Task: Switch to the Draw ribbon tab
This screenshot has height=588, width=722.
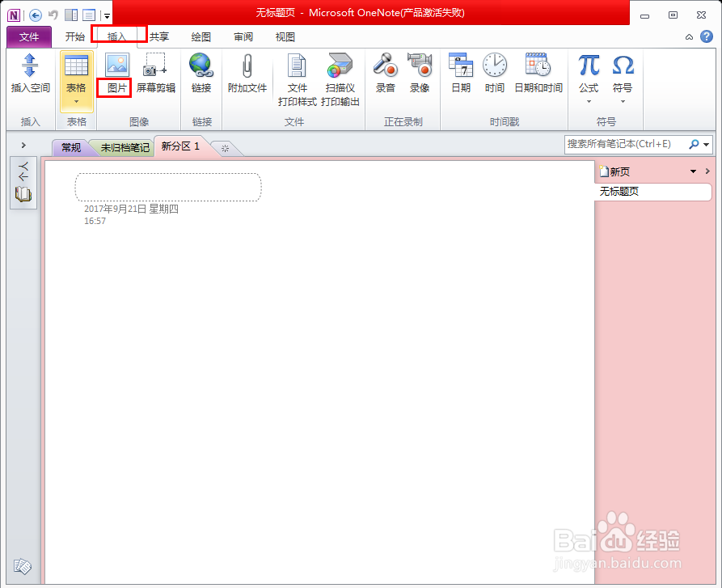Action: [x=201, y=37]
